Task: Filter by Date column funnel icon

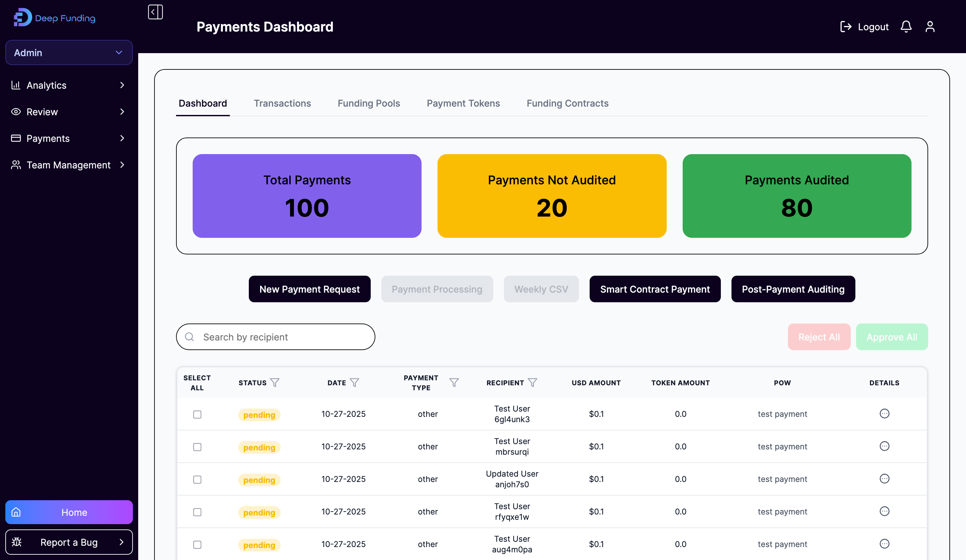Action: pos(354,383)
